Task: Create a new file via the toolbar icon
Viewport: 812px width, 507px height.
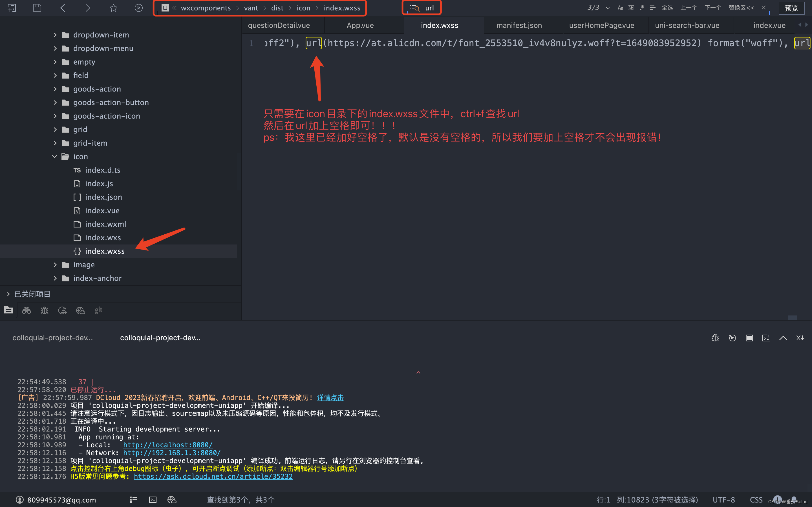Action: coord(12,7)
